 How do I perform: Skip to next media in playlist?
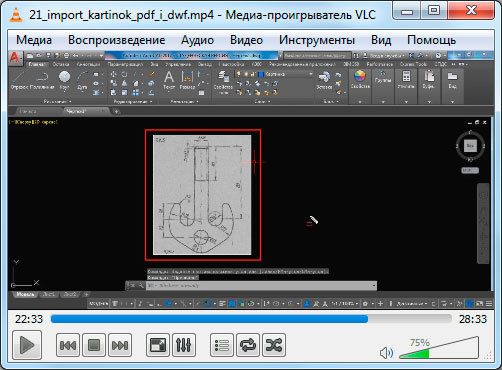coord(120,345)
